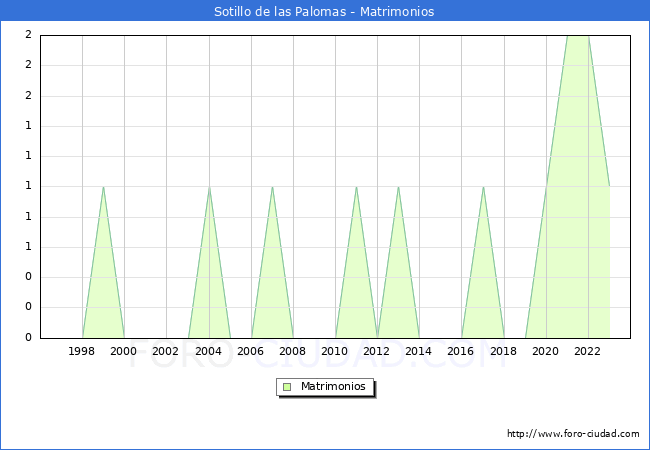
Task: Click the 2006 x-axis label
Action: click(x=250, y=351)
